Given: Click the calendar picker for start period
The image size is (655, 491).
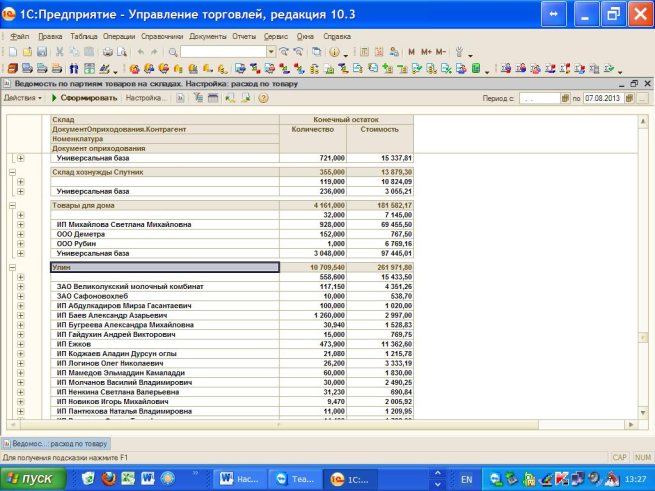Looking at the screenshot, I should [565, 98].
